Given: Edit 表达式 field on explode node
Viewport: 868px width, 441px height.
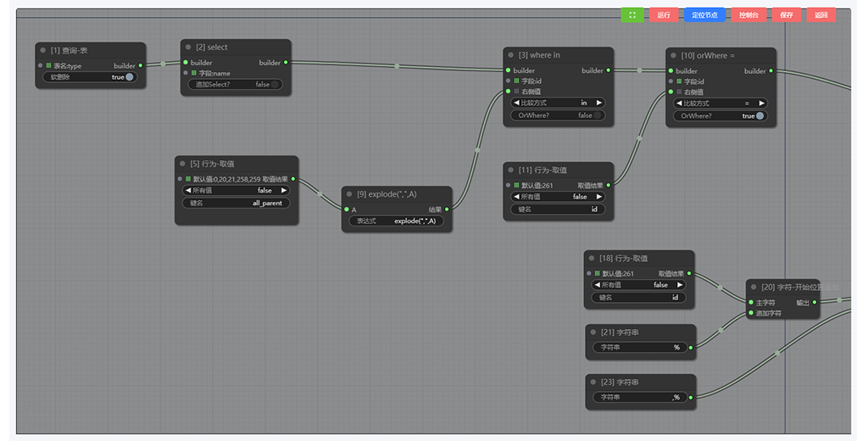Looking at the screenshot, I should [x=396, y=220].
